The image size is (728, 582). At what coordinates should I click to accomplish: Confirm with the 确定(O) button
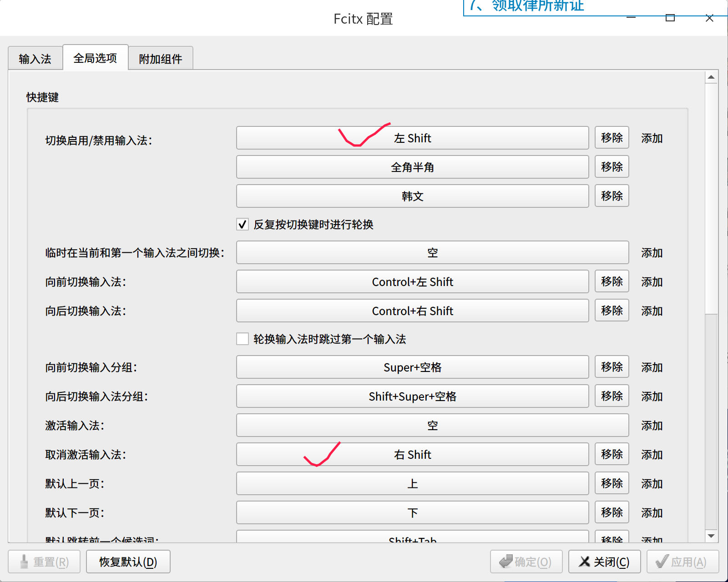[526, 562]
